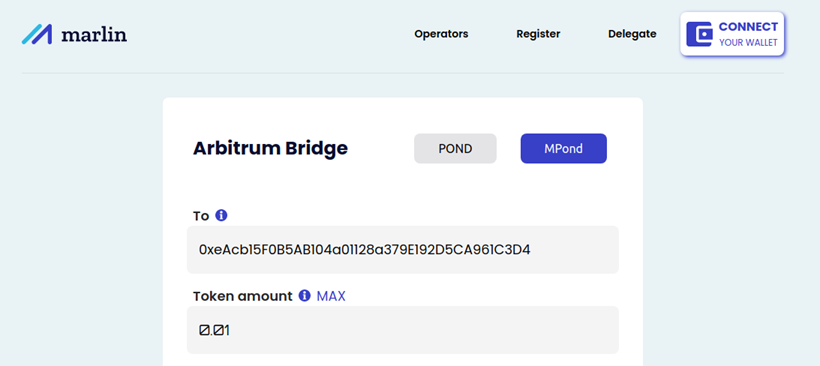Click the Arbitrum Bridge heading
820x366 pixels.
[270, 148]
